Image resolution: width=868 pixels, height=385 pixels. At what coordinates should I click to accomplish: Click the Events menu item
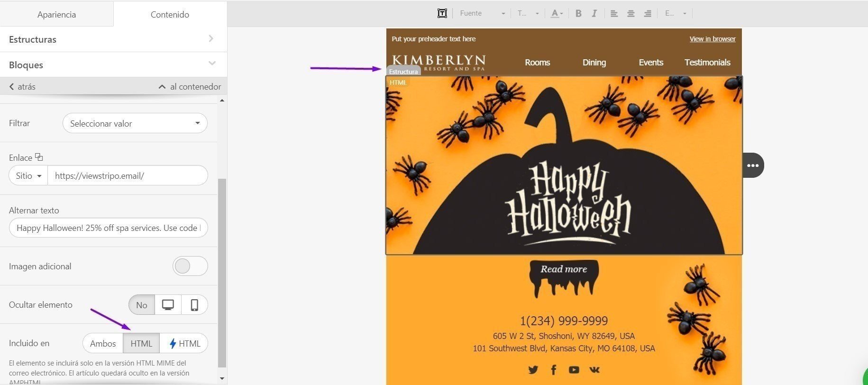click(x=651, y=62)
